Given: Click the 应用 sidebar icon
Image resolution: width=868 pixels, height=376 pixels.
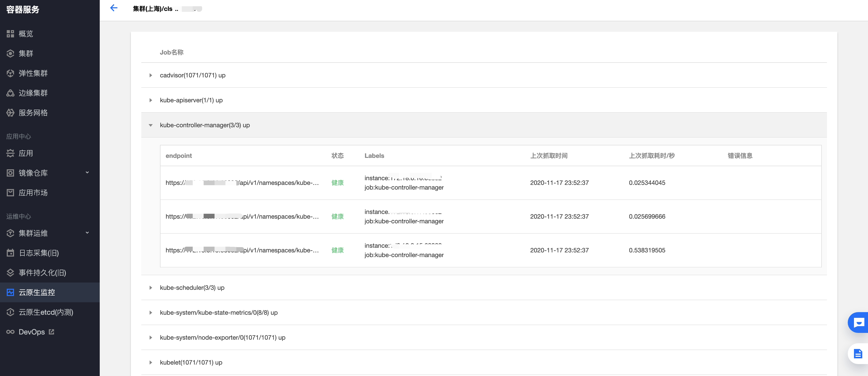Looking at the screenshot, I should click(x=10, y=153).
